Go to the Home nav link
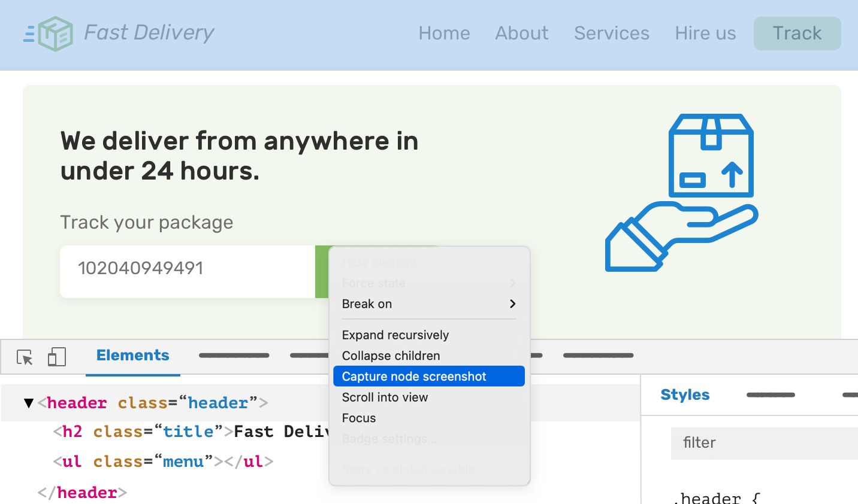 point(444,34)
